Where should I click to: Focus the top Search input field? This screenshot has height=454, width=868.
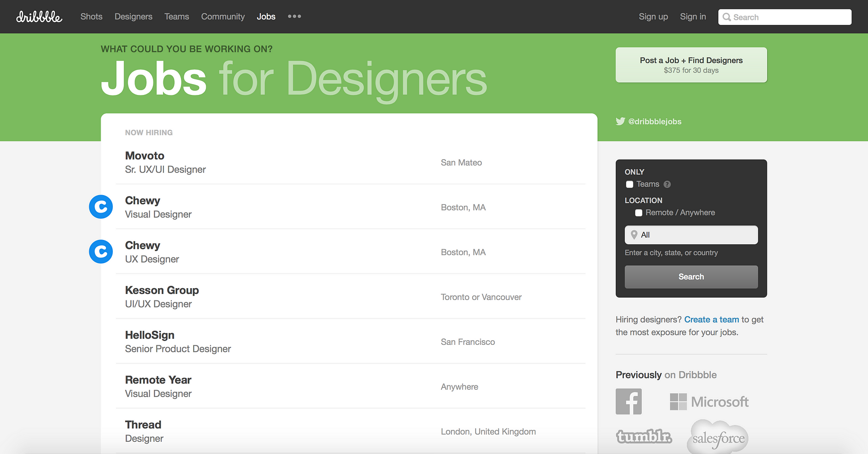click(x=785, y=17)
